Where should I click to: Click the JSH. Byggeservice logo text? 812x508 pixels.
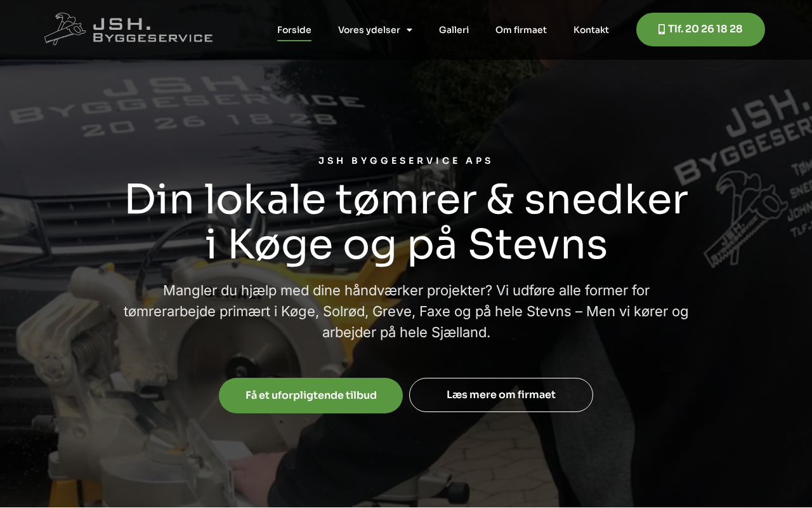(x=153, y=30)
